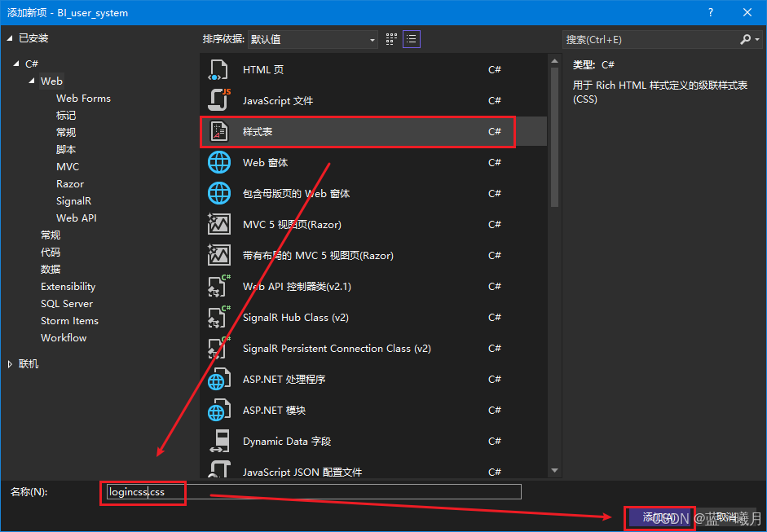The width and height of the screenshot is (767, 532).
Task: Click the Web 窗体 template name
Action: (265, 163)
